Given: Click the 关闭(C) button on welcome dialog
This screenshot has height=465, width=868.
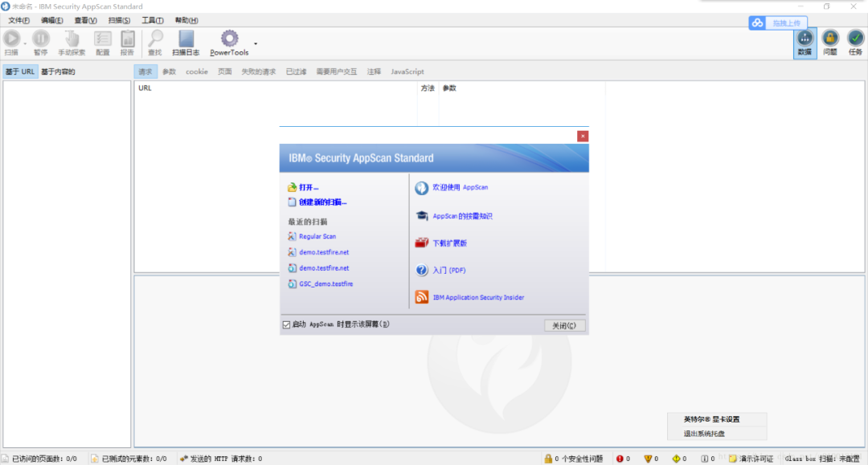Looking at the screenshot, I should pyautogui.click(x=563, y=325).
